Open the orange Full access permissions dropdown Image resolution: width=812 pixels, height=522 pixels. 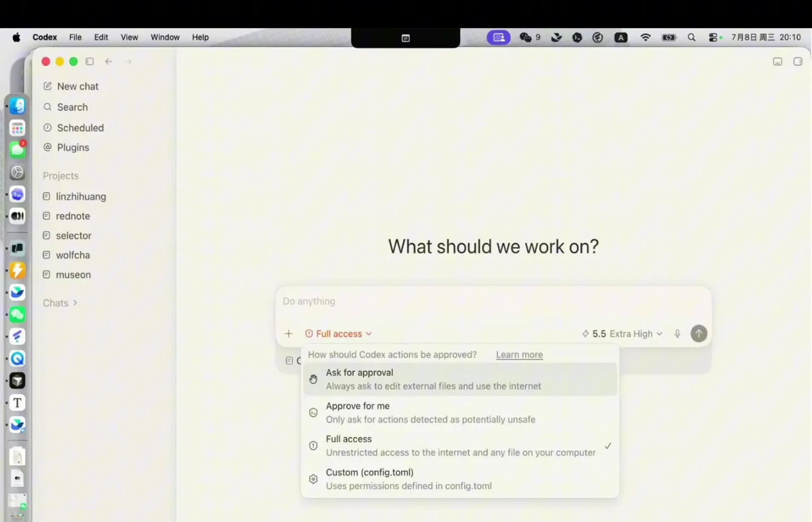(x=339, y=334)
